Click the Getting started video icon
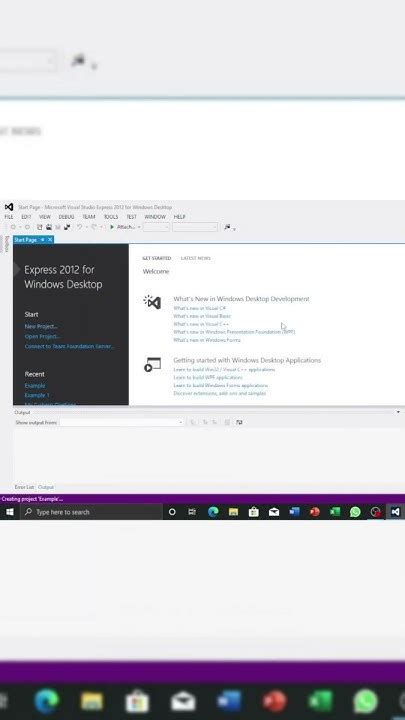This screenshot has width=405, height=720. click(152, 365)
